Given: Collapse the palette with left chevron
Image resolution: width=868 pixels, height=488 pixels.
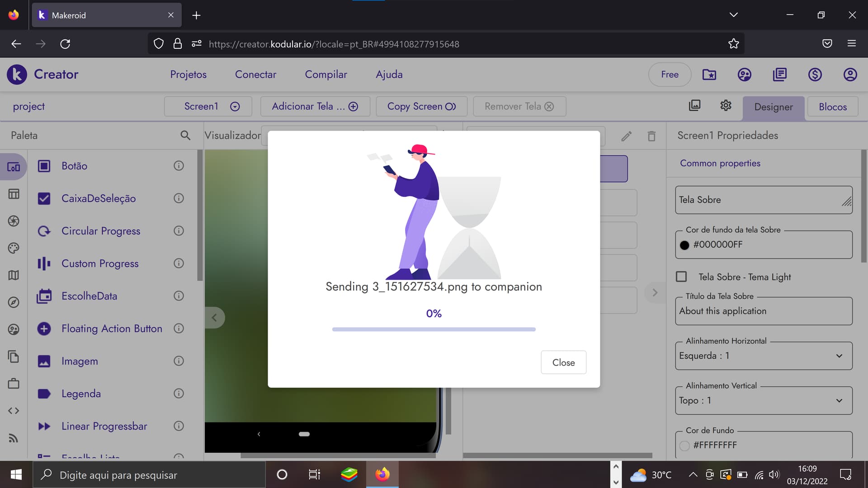Looking at the screenshot, I should [214, 318].
